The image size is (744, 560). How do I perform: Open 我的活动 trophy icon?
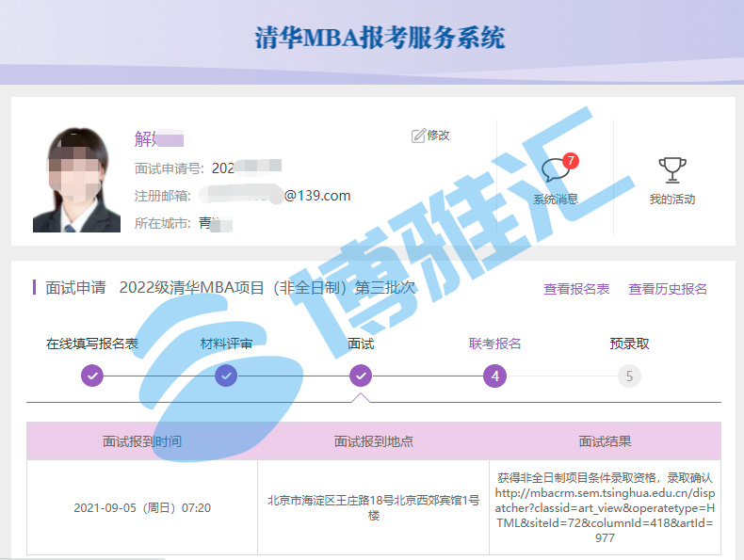pyautogui.click(x=672, y=169)
